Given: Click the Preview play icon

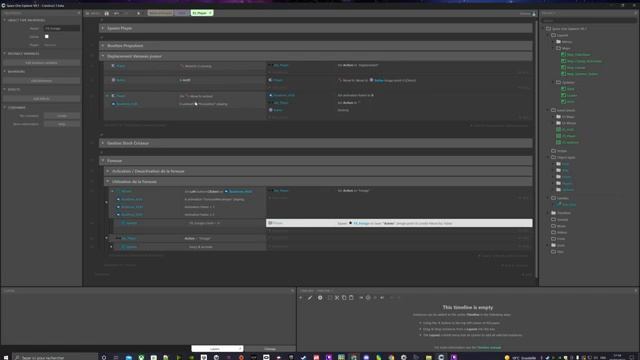Looking at the screenshot, I should click(x=138, y=13).
